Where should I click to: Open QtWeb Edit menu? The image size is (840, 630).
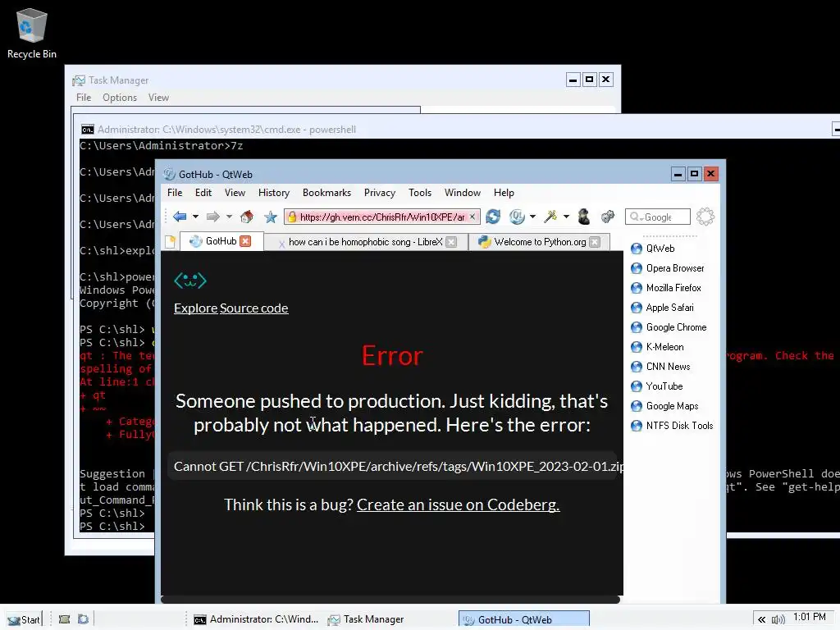pyautogui.click(x=203, y=192)
